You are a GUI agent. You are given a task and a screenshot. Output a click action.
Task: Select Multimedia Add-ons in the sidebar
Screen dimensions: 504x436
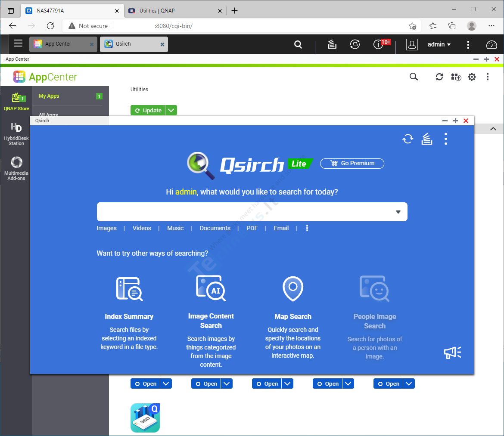(16, 168)
